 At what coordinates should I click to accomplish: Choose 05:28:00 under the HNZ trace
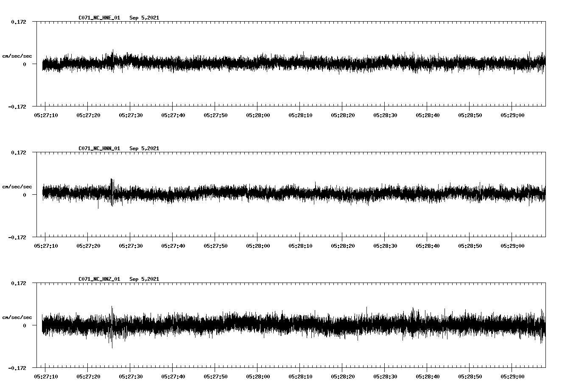(258, 377)
